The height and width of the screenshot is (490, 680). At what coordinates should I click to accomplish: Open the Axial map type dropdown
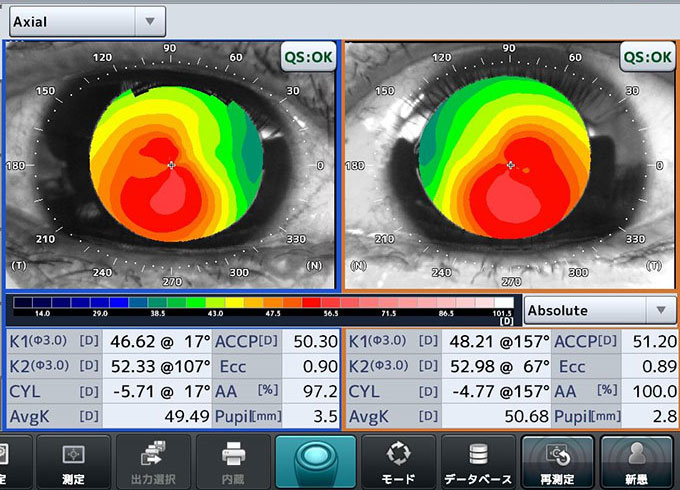[x=85, y=20]
